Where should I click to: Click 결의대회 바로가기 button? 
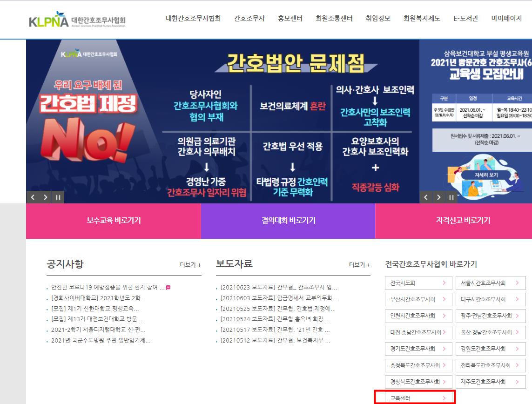(288, 221)
